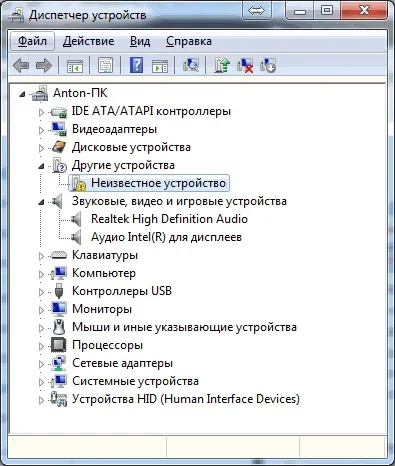Open the Справка menu
395x466 pixels.
click(x=189, y=41)
